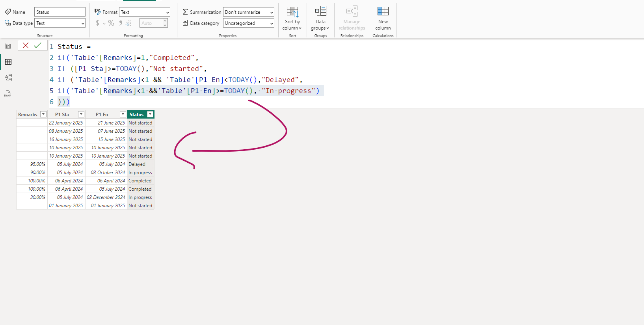Open Status column filter dropdown
Viewport: 644px width, 325px height.
[x=150, y=115]
